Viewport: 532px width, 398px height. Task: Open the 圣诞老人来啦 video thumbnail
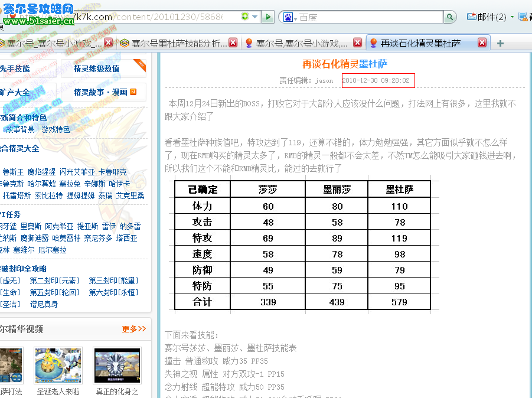pyautogui.click(x=58, y=365)
